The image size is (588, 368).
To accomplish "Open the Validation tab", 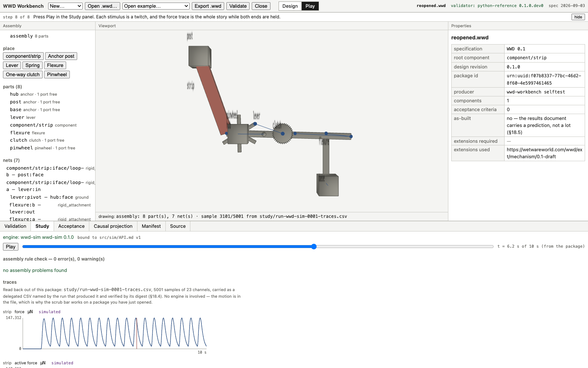I will (x=15, y=226).
